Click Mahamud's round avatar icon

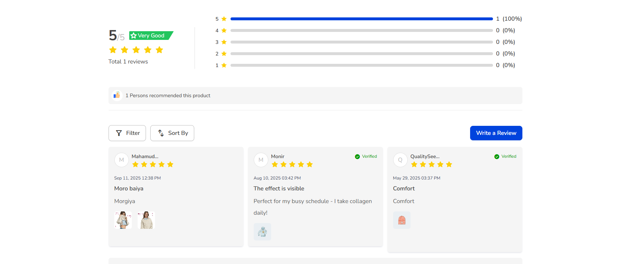point(122,160)
